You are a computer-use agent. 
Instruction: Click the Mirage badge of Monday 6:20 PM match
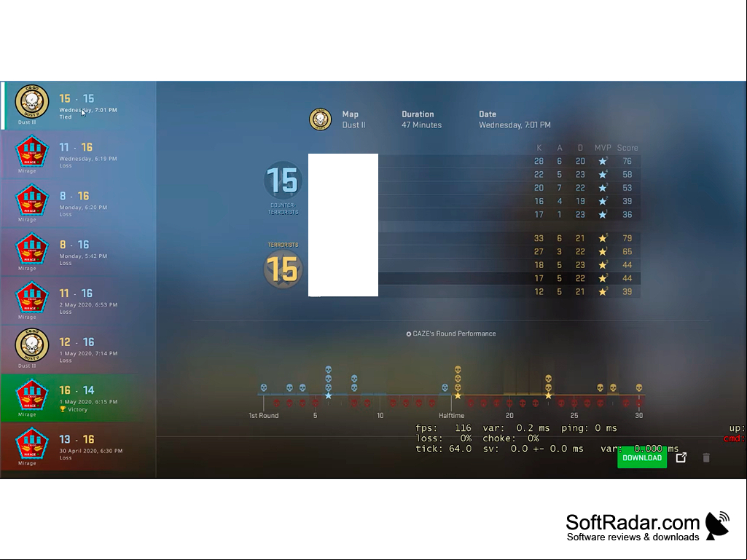32,200
